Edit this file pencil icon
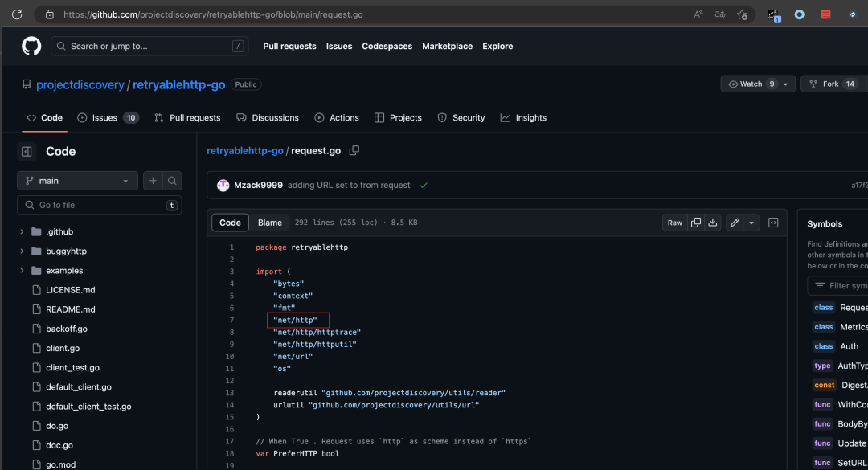Screen dimensions: 868x470 click(735, 223)
